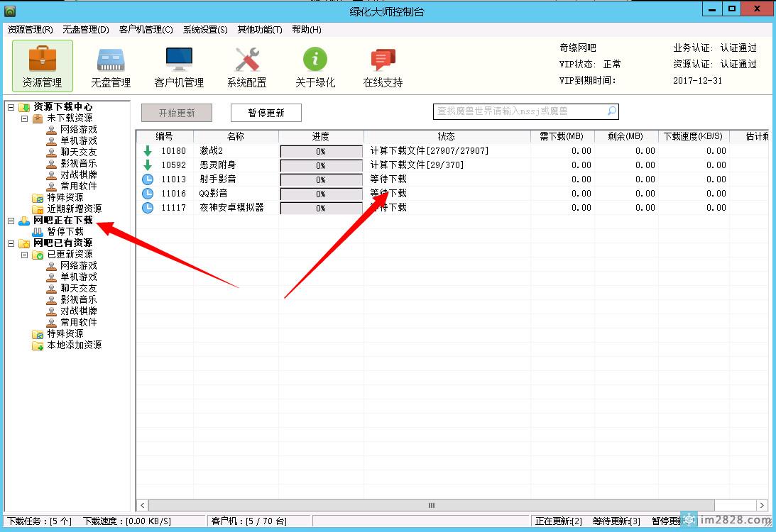The image size is (776, 532).
Task: Click the 暂停更新 button
Action: pos(266,113)
